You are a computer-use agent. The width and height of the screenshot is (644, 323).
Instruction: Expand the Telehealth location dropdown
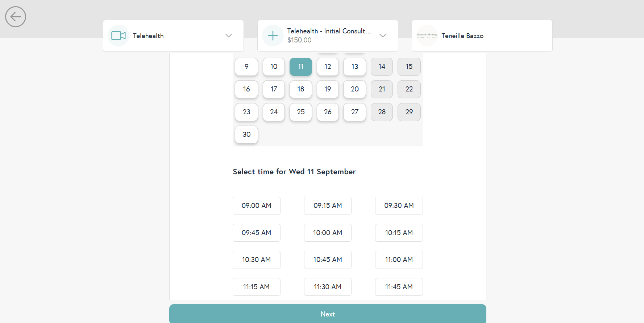tap(228, 36)
